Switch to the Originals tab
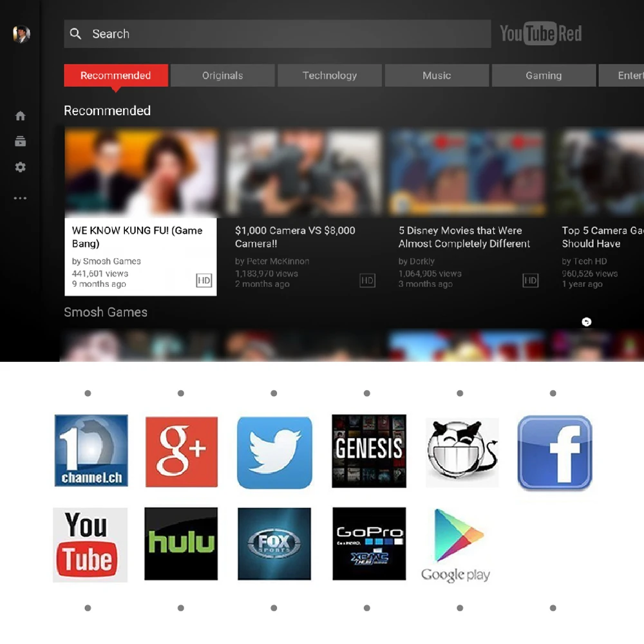644x644 pixels. [223, 75]
